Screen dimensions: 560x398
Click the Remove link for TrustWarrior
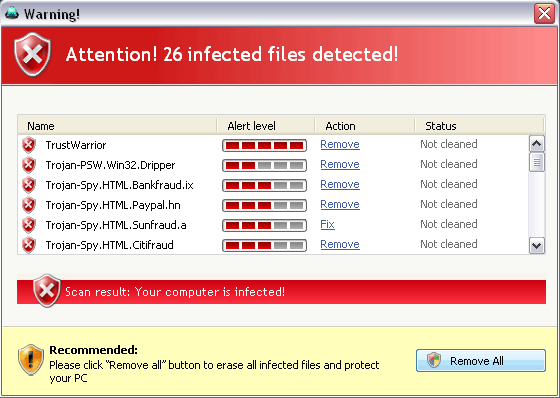[340, 144]
